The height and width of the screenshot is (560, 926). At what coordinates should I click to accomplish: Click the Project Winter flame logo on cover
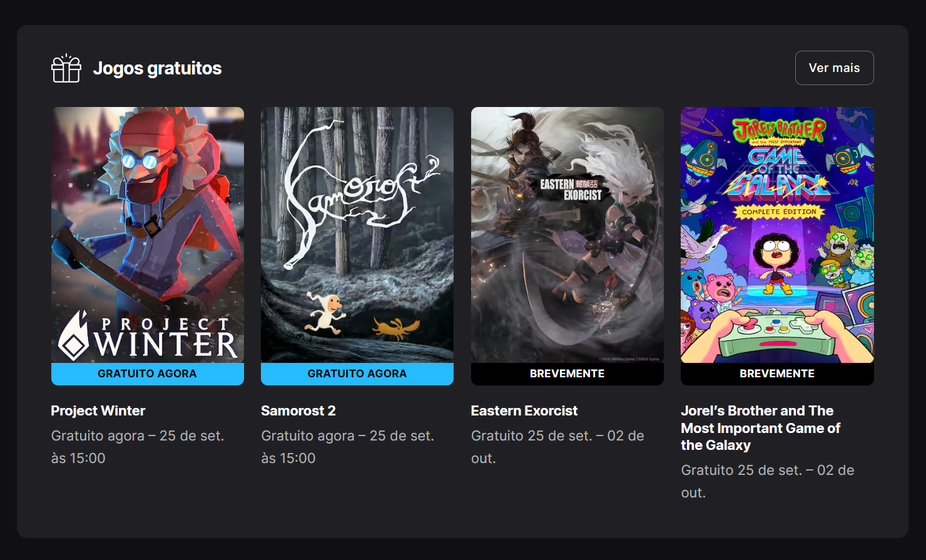[74, 336]
